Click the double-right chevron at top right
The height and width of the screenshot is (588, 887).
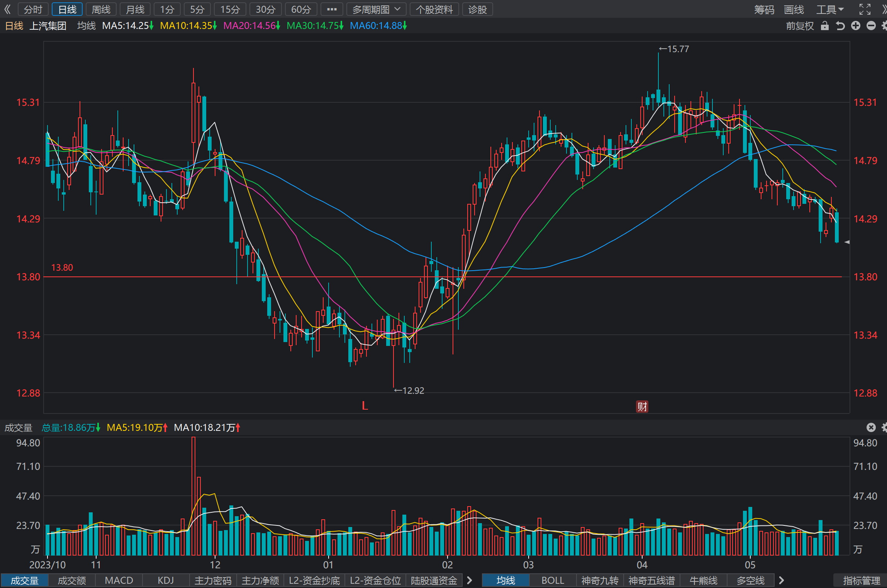click(884, 9)
